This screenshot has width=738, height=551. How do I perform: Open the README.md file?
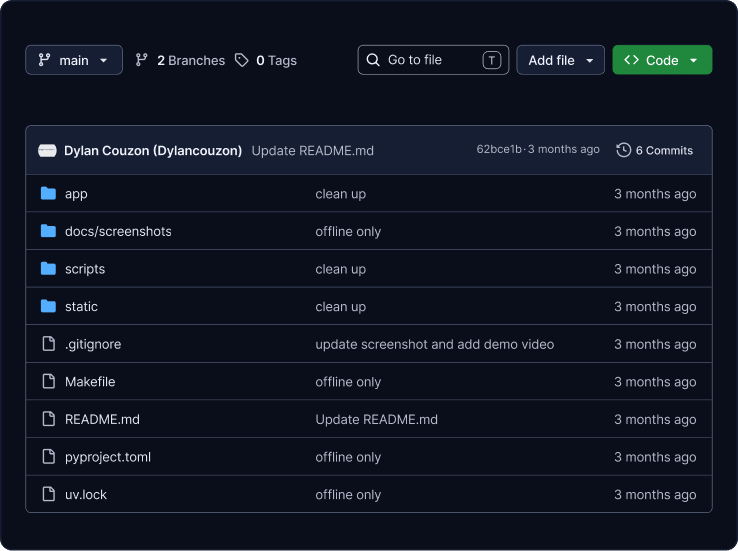[x=102, y=419]
